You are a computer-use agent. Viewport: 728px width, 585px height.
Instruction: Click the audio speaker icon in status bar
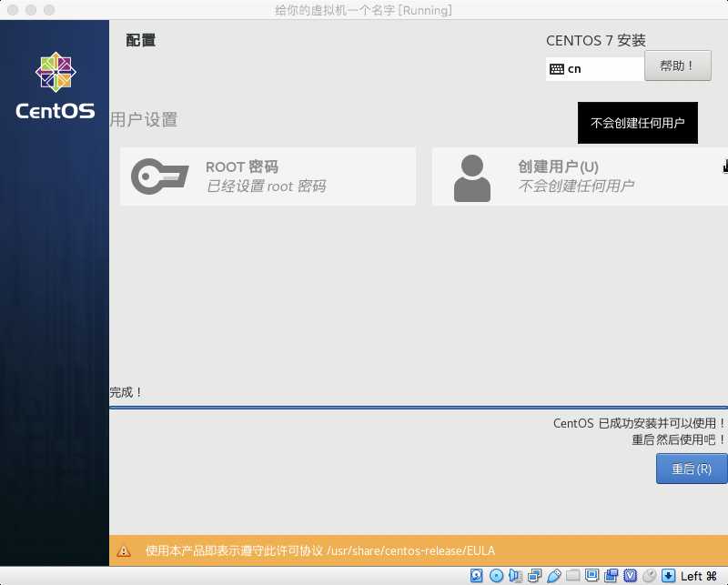click(x=515, y=576)
